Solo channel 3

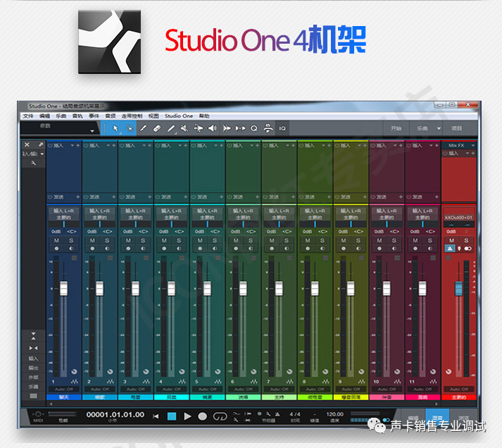[143, 240]
